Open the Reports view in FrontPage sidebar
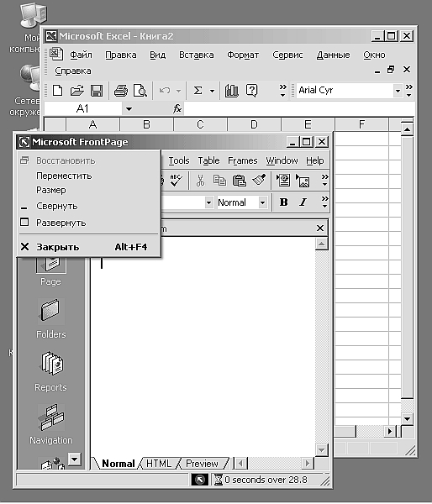The width and height of the screenshot is (432, 504). tap(50, 371)
